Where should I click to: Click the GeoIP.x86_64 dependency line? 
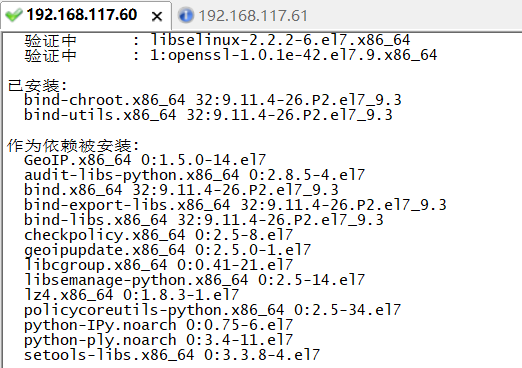coord(145,160)
